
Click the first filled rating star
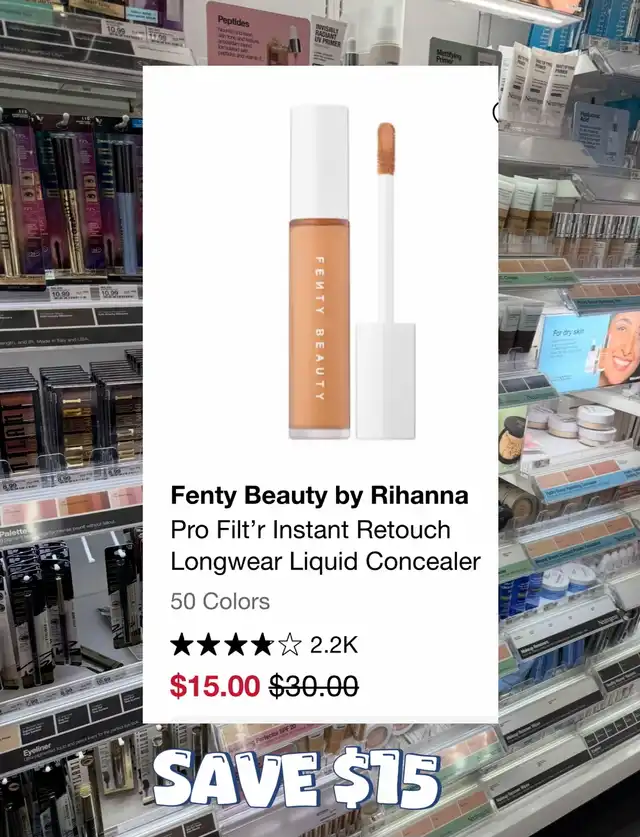(x=182, y=645)
